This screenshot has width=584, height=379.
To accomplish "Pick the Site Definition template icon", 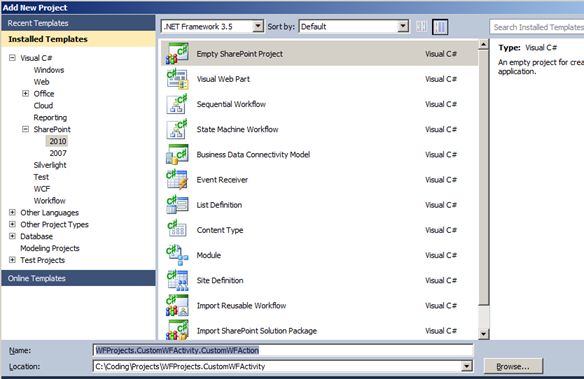I will click(x=177, y=280).
